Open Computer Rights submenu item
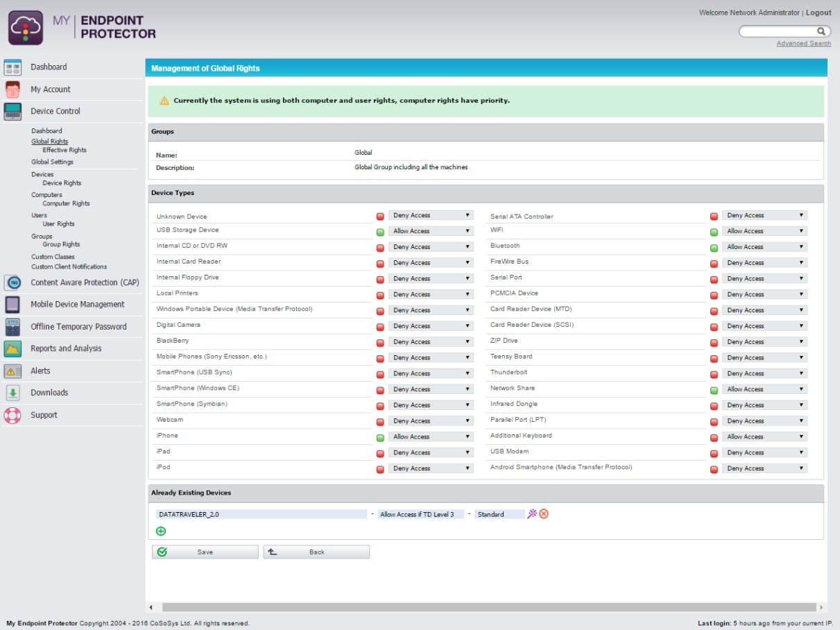This screenshot has width=840, height=630. tap(66, 203)
